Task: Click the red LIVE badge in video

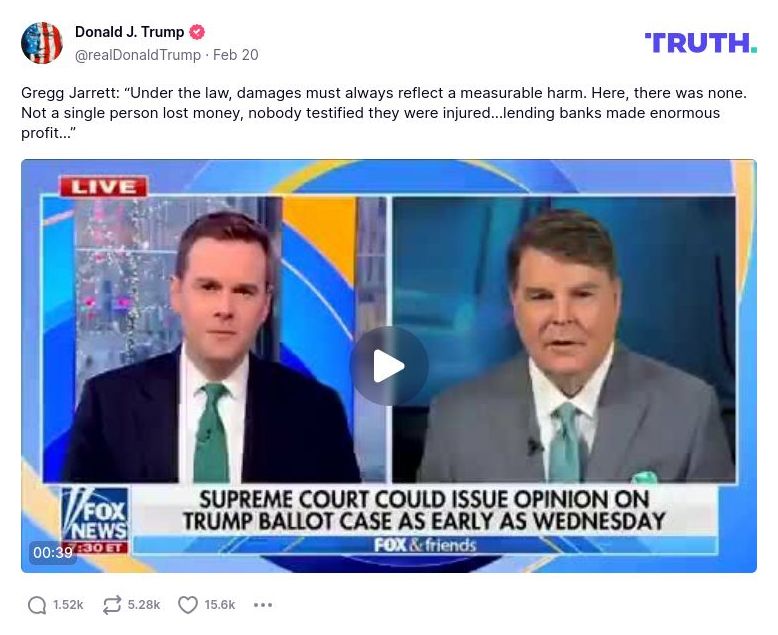Action: point(104,187)
